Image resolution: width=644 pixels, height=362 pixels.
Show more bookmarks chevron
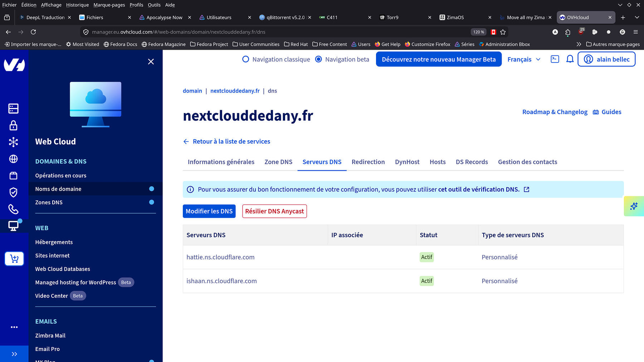[x=579, y=44]
